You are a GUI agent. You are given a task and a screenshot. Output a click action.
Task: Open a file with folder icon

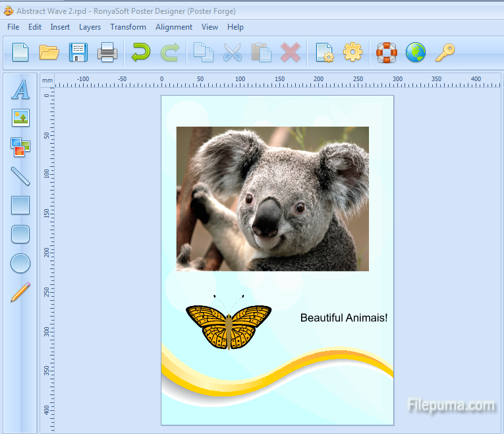coord(49,52)
